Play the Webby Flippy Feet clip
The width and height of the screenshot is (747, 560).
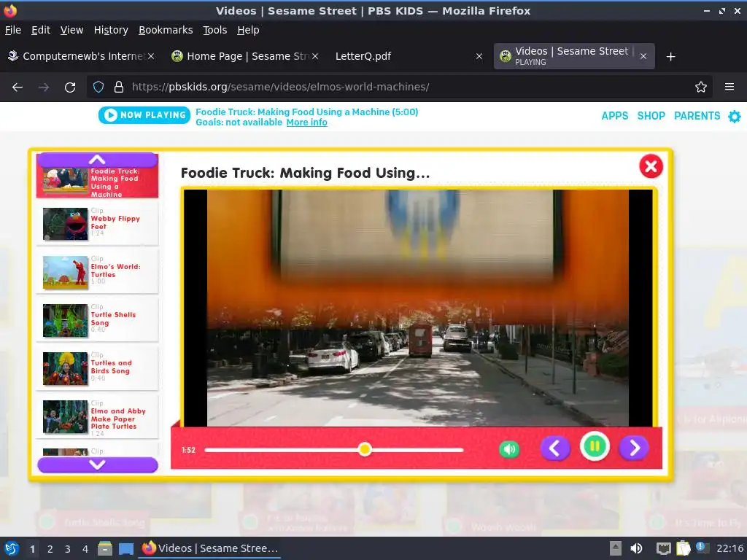click(97, 223)
